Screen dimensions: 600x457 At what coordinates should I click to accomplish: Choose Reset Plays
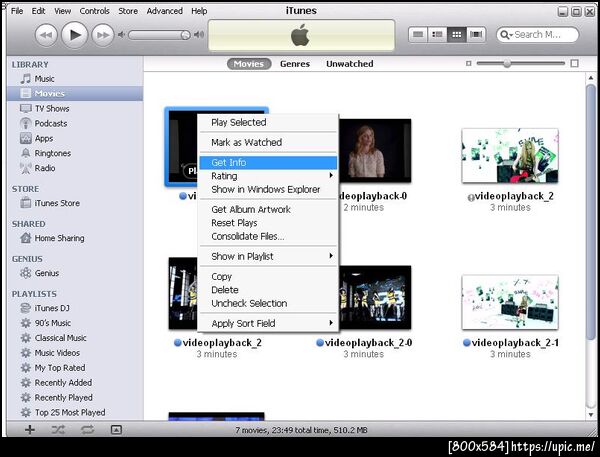tap(268, 223)
